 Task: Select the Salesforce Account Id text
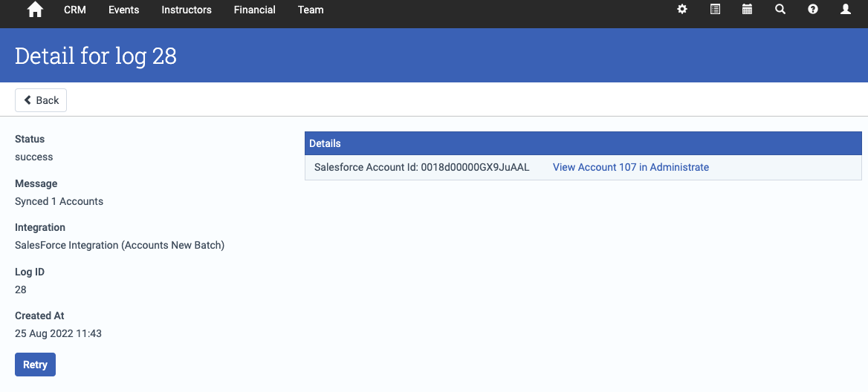pos(422,167)
